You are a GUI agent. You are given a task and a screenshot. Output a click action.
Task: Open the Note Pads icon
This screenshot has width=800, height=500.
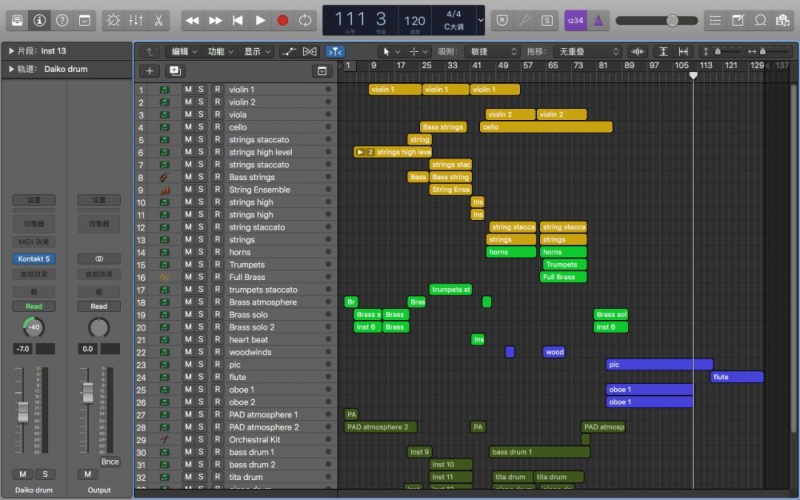click(738, 20)
